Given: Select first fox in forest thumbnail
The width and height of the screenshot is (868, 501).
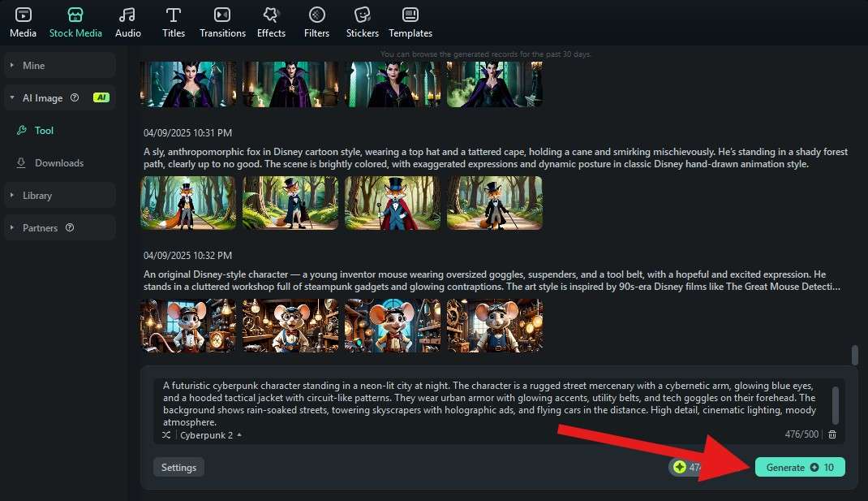Looking at the screenshot, I should pyautogui.click(x=188, y=203).
